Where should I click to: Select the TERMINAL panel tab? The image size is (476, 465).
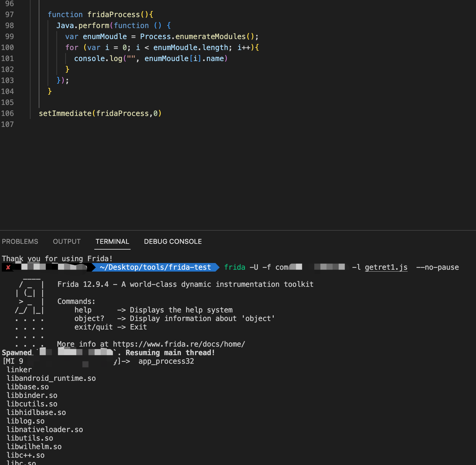click(112, 241)
